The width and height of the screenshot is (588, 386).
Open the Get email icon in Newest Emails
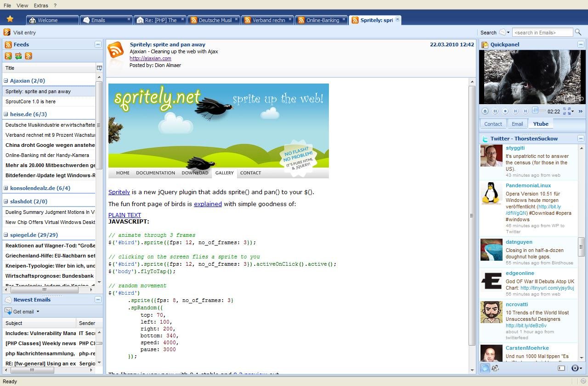[x=8, y=311]
